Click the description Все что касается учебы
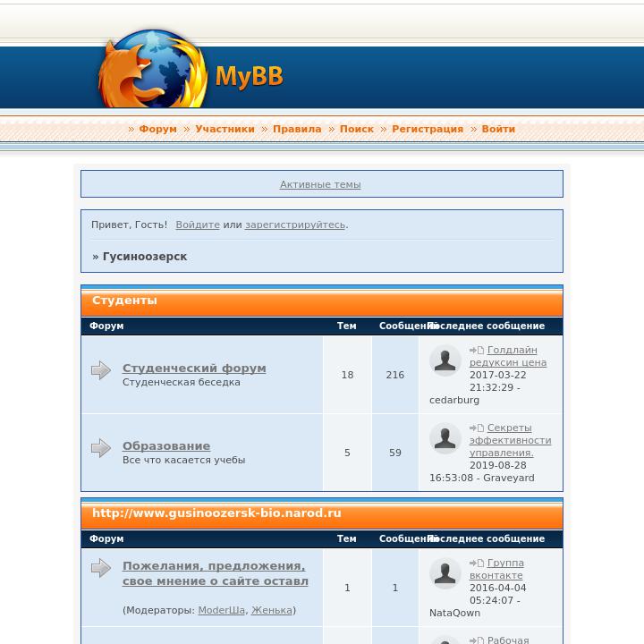The height and width of the screenshot is (644, 644). (183, 460)
